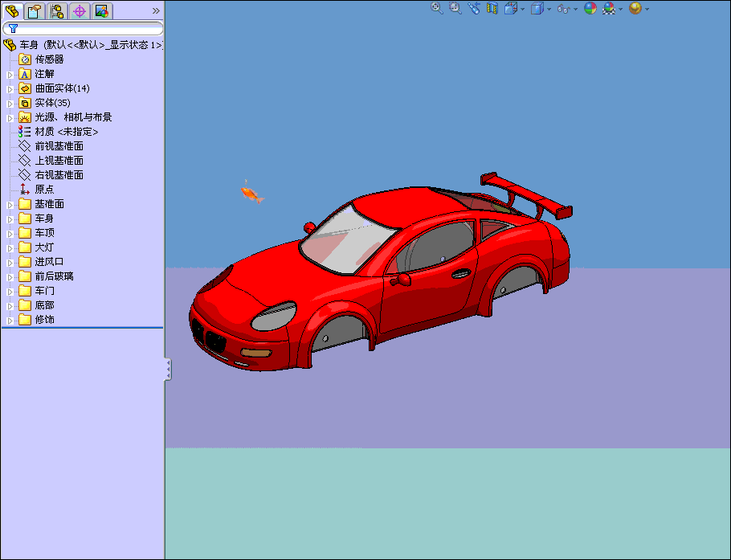Expand the 车顶 folder
Screen dimensions: 731x560
click(10, 234)
